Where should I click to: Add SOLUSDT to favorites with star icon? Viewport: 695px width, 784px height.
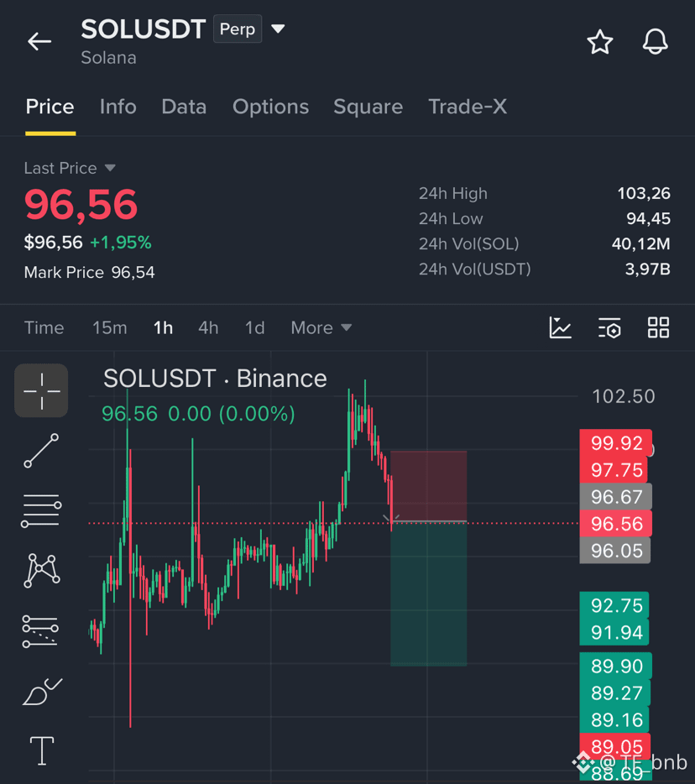click(x=599, y=41)
